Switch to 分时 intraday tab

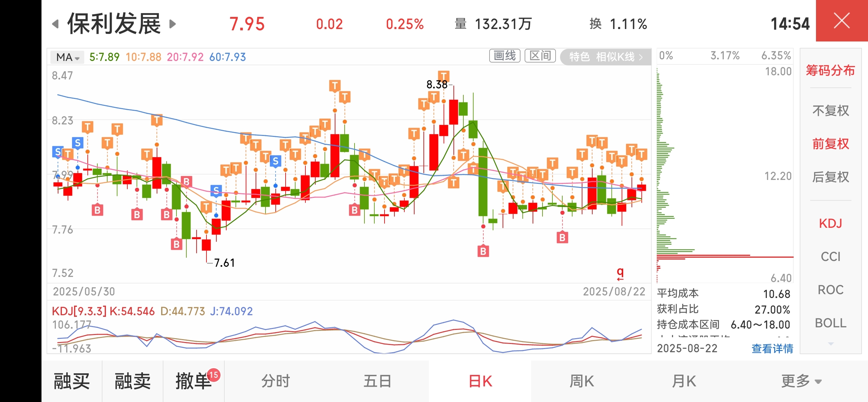(x=276, y=381)
